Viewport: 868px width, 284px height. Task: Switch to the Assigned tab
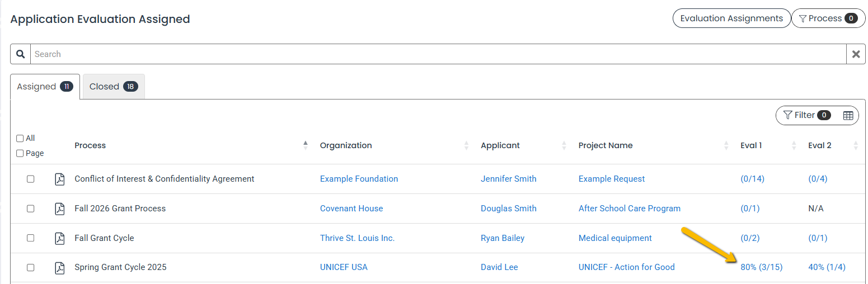click(x=45, y=87)
